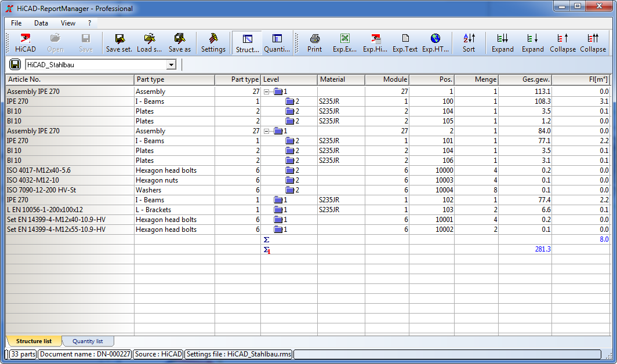Click the weight value 113.1
This screenshot has height=364, width=617.
coord(543,92)
